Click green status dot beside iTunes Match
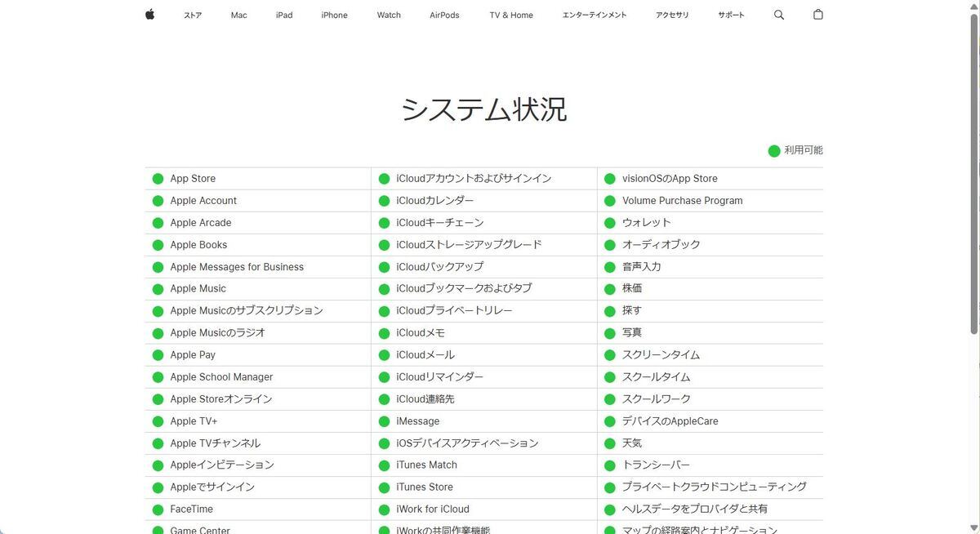This screenshot has width=980, height=534. (384, 465)
